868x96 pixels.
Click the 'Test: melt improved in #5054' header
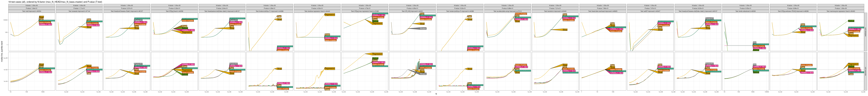pyautogui.click(x=32, y=11)
